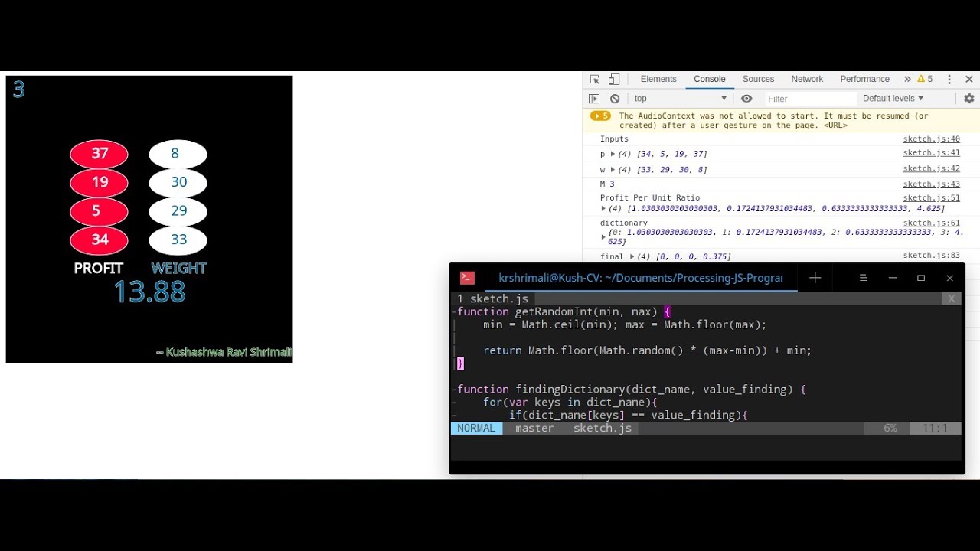Click the 6% position in status line
The image size is (980, 551).
[890, 429]
